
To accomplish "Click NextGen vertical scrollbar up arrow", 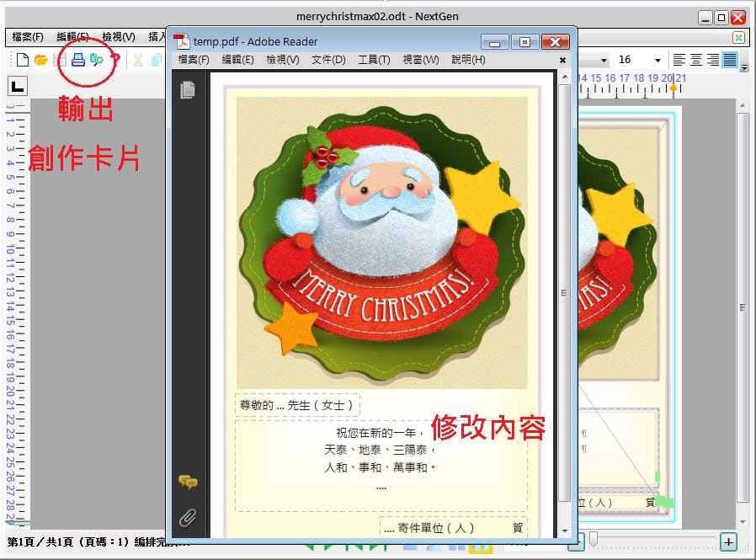I will (743, 105).
